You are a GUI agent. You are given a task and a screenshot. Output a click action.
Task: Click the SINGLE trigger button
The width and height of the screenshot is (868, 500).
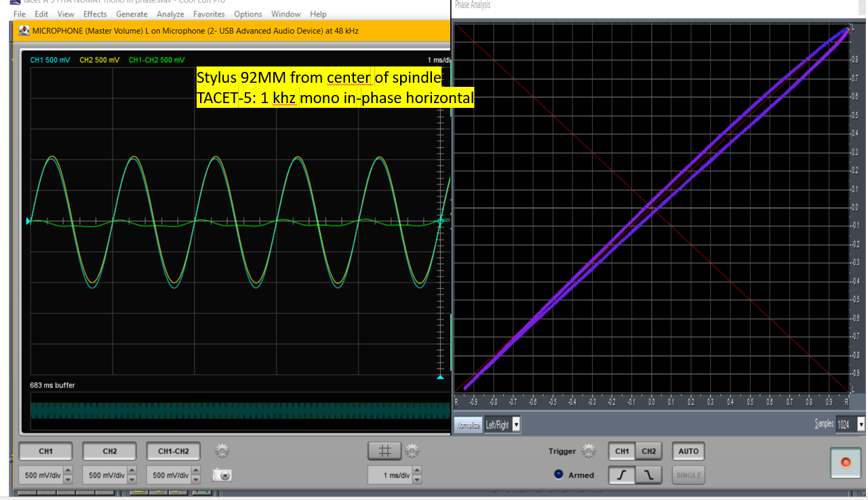pyautogui.click(x=688, y=475)
